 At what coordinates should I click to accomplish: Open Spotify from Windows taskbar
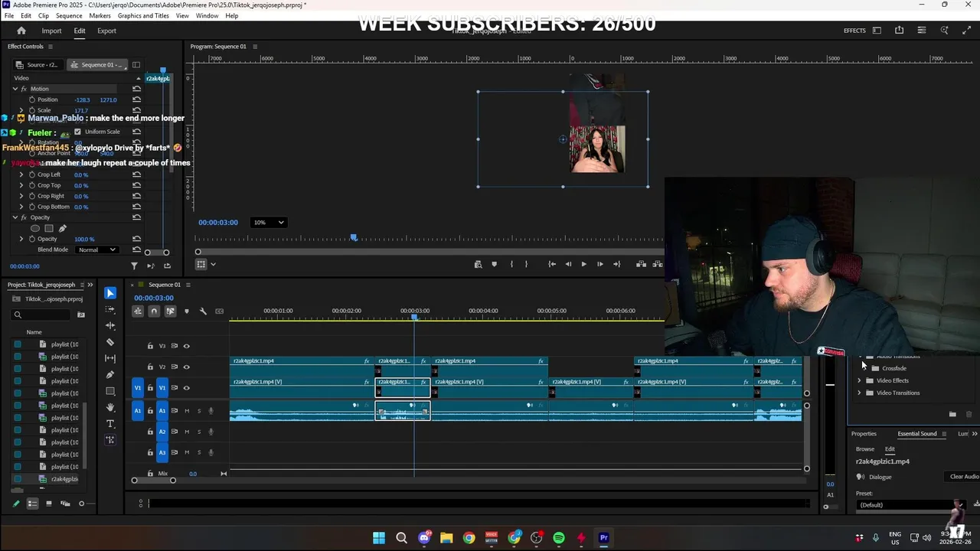(x=559, y=538)
